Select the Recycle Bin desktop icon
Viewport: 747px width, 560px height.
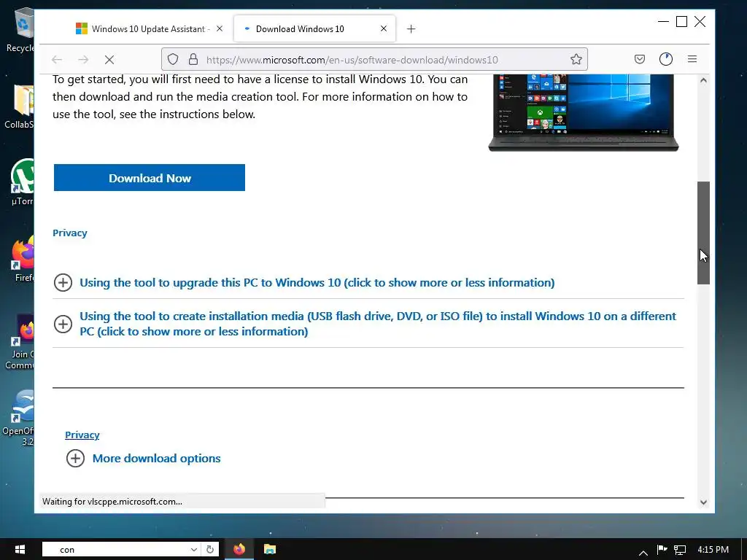click(20, 29)
